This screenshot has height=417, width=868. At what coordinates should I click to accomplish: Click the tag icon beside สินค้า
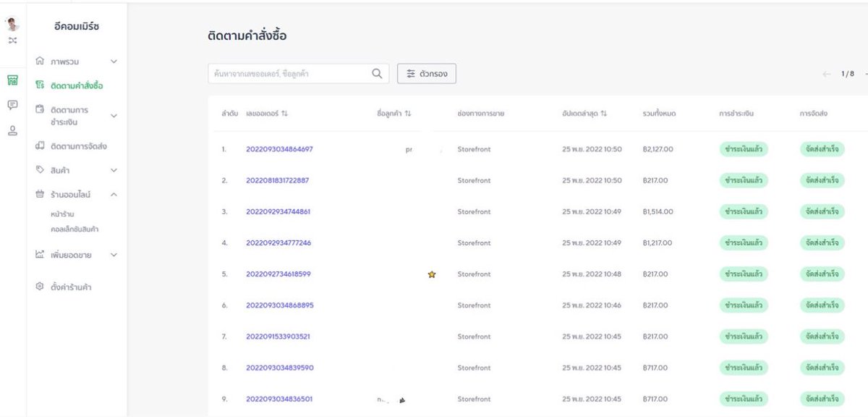(40, 170)
